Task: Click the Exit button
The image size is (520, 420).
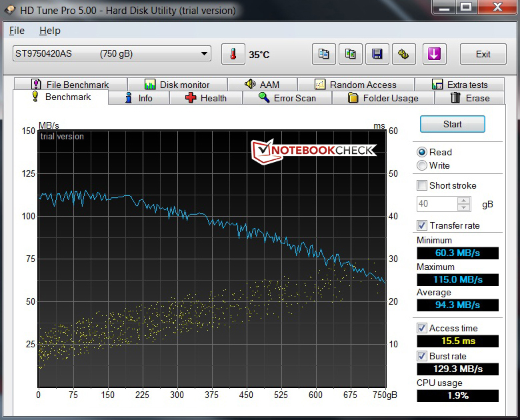Action: pyautogui.click(x=483, y=54)
